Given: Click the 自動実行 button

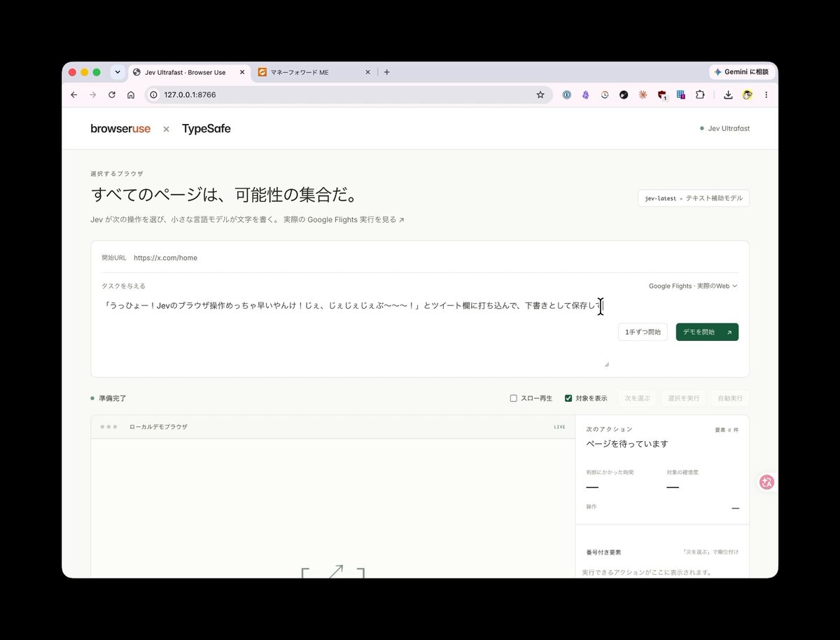Looking at the screenshot, I should tap(730, 398).
